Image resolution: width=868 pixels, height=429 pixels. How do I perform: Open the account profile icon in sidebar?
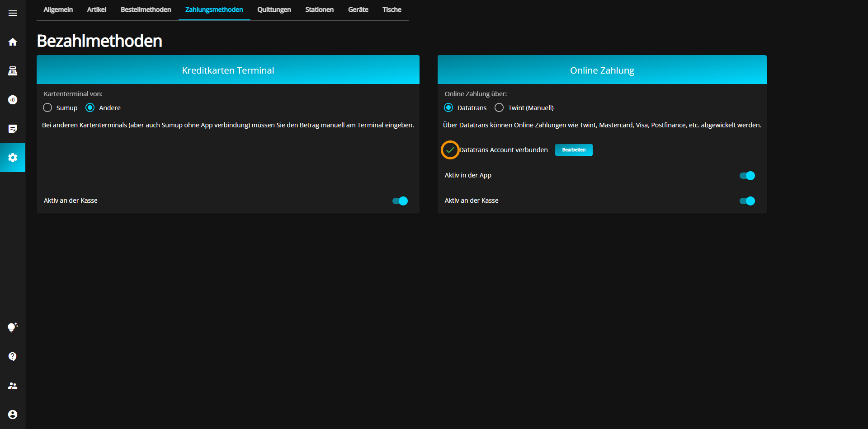(x=13, y=415)
